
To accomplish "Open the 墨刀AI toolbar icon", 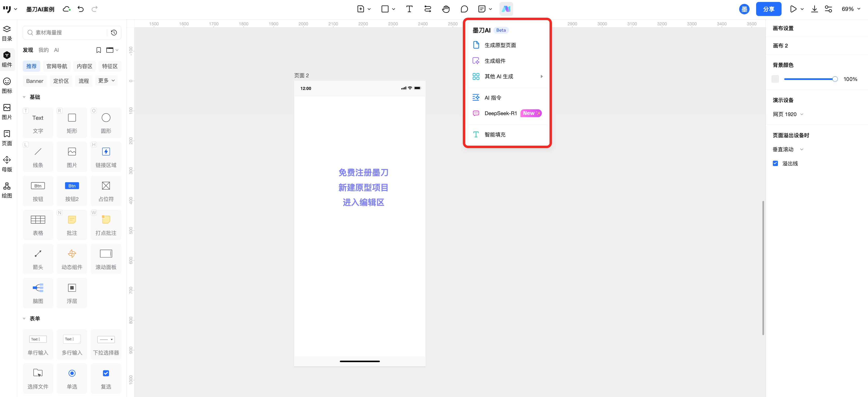I will pyautogui.click(x=506, y=9).
